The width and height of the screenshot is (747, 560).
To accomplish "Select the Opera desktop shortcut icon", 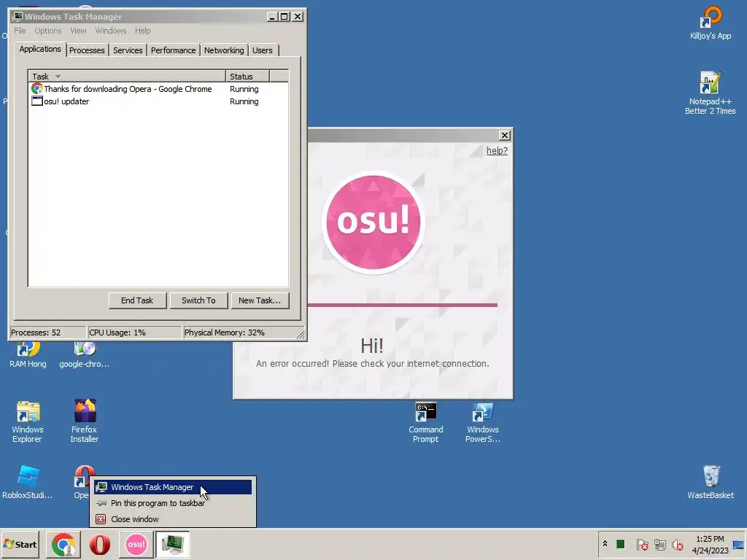I will click(83, 476).
